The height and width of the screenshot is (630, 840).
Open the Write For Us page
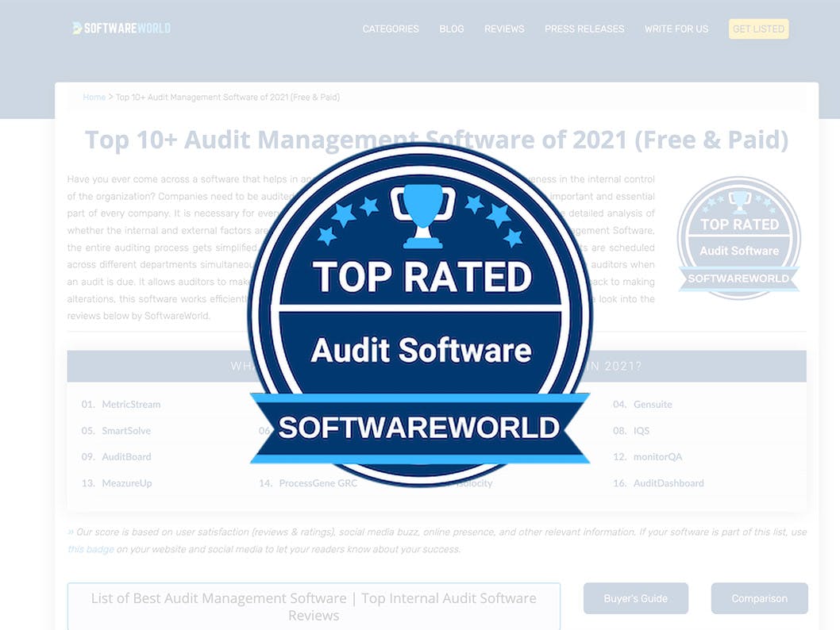tap(676, 29)
